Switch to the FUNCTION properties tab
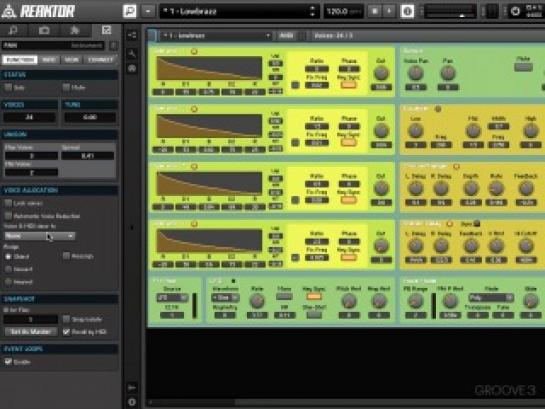The width and height of the screenshot is (545, 409). [20, 60]
